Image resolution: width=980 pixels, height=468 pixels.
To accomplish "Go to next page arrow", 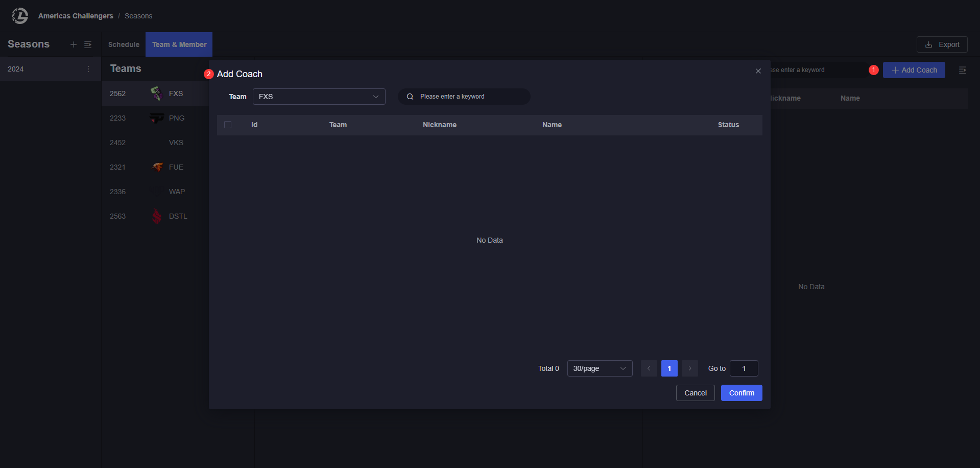I will (689, 368).
